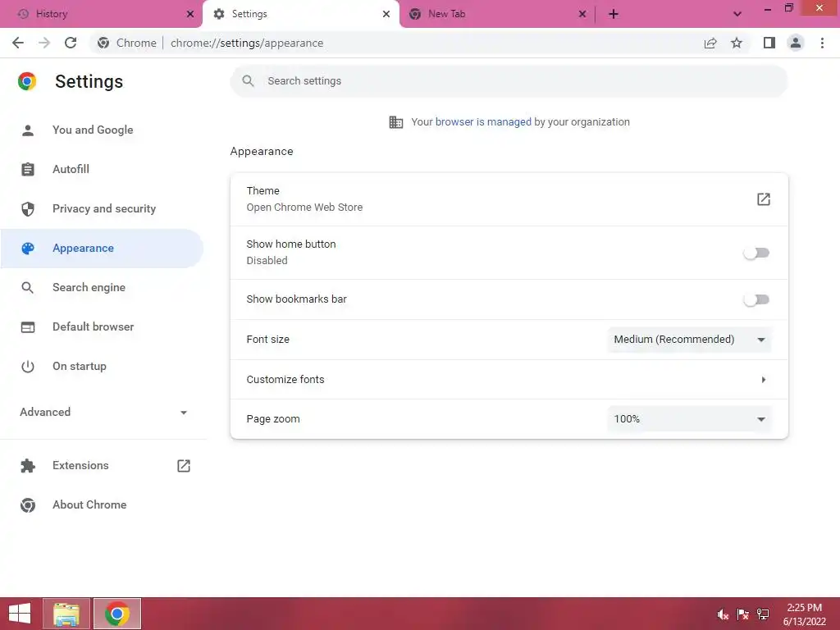Screen dimensions: 840x630
Task: Click the clipboard icon beside Autofill
Action: click(x=28, y=169)
